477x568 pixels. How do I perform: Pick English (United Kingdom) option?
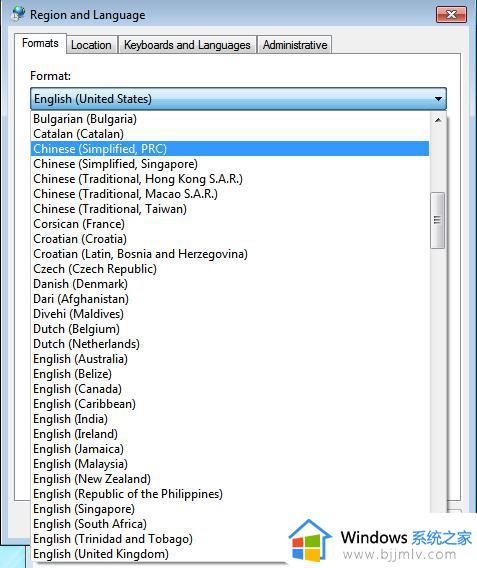[230, 554]
